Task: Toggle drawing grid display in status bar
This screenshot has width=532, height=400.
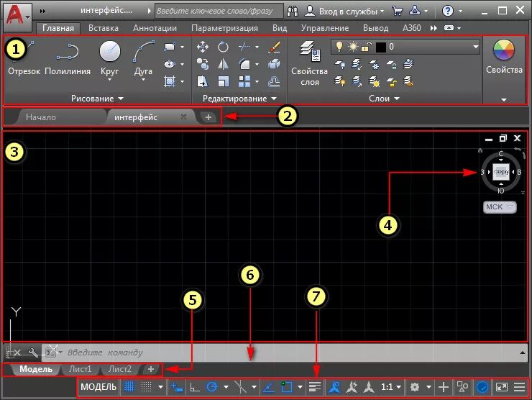Action: (129, 386)
